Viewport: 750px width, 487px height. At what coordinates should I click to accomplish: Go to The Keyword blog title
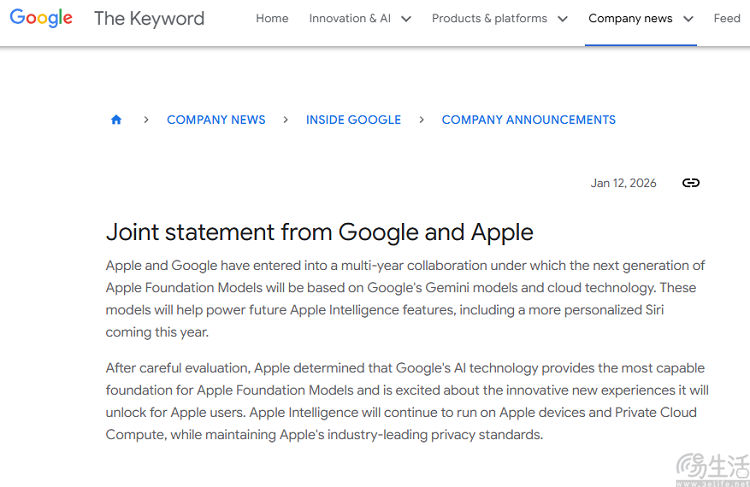point(149,18)
